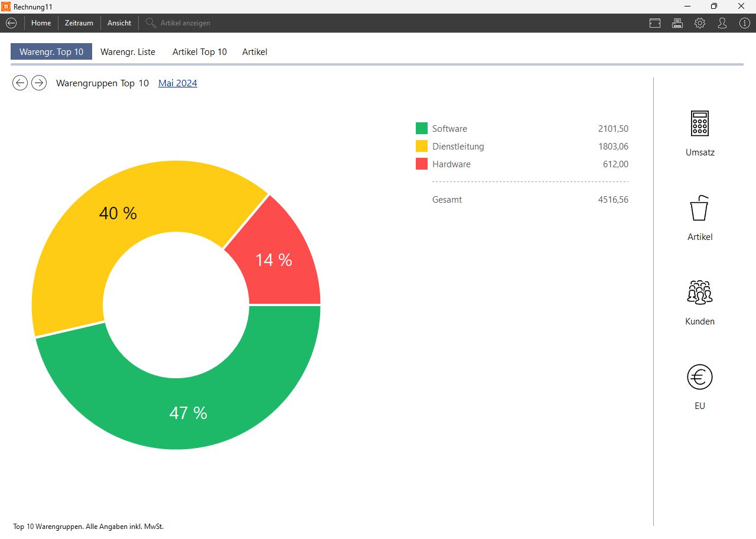
Task: Go to next period with right arrow
Action: [39, 83]
